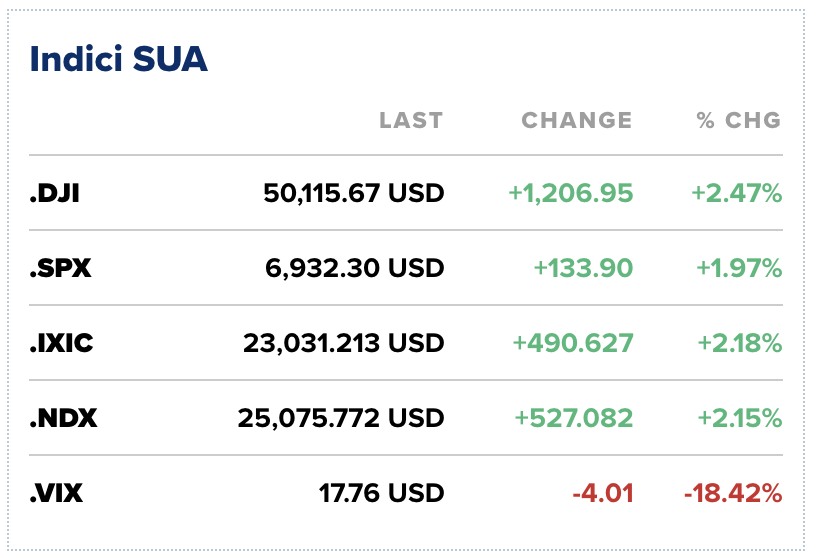818x558 pixels.
Task: Select the .IXIC index symbol
Action: (62, 343)
